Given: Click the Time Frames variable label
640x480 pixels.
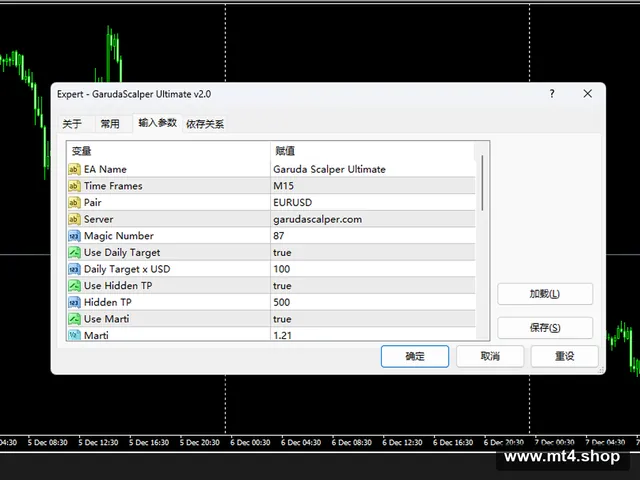Looking at the screenshot, I should click(x=113, y=186).
